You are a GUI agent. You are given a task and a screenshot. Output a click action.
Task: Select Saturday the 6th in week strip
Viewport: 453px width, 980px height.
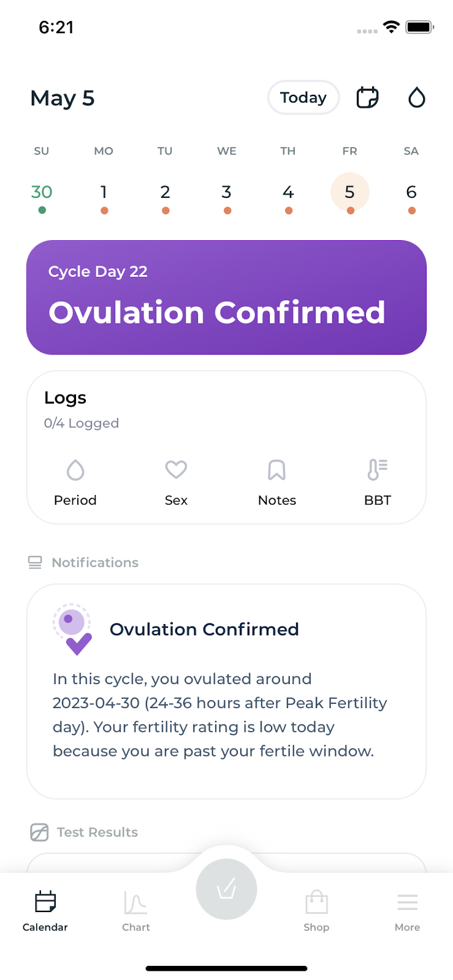pos(411,192)
